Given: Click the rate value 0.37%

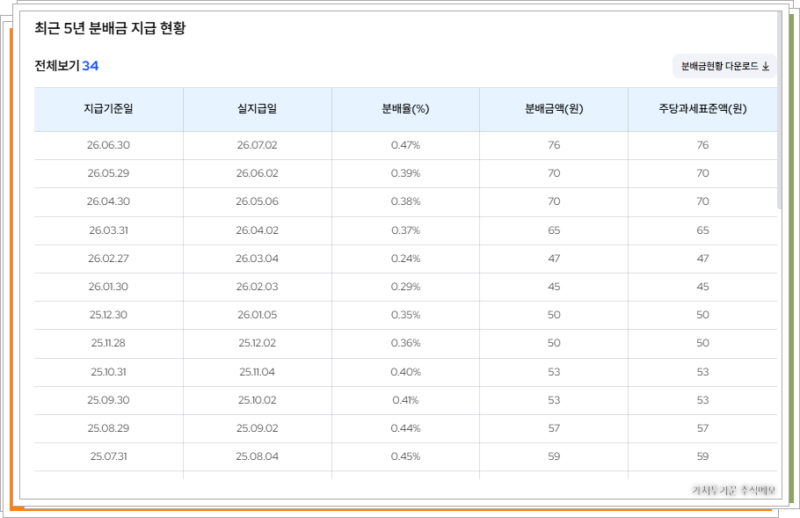Looking at the screenshot, I should (x=406, y=230).
